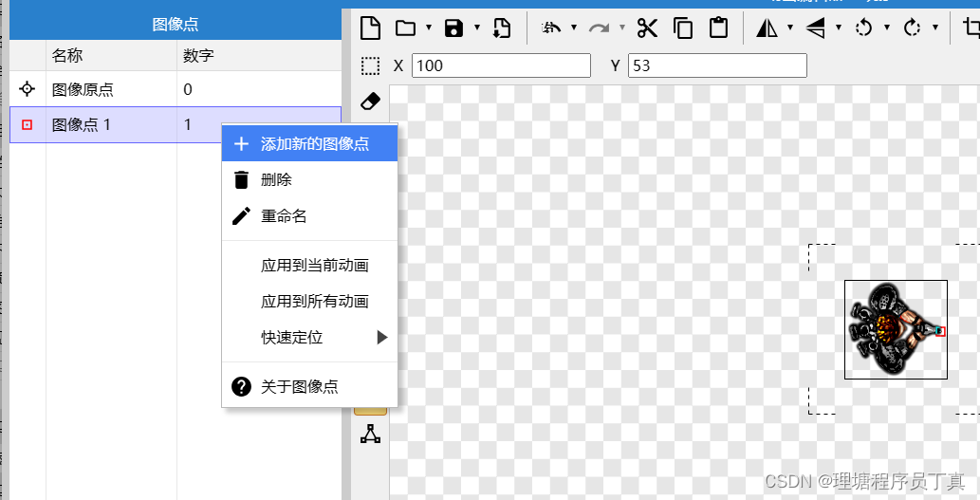Click the new blank image icon
The width and height of the screenshot is (980, 500).
371,28
